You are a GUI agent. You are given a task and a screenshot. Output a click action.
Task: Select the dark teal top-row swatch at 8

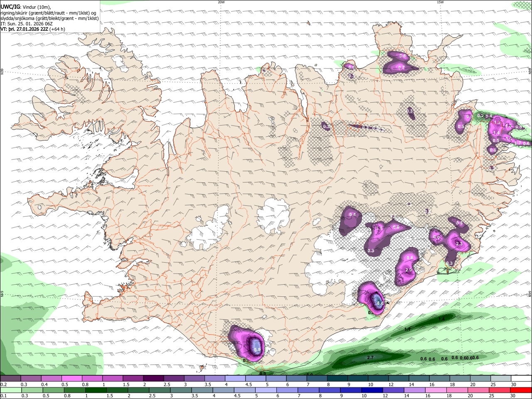pos(337,379)
